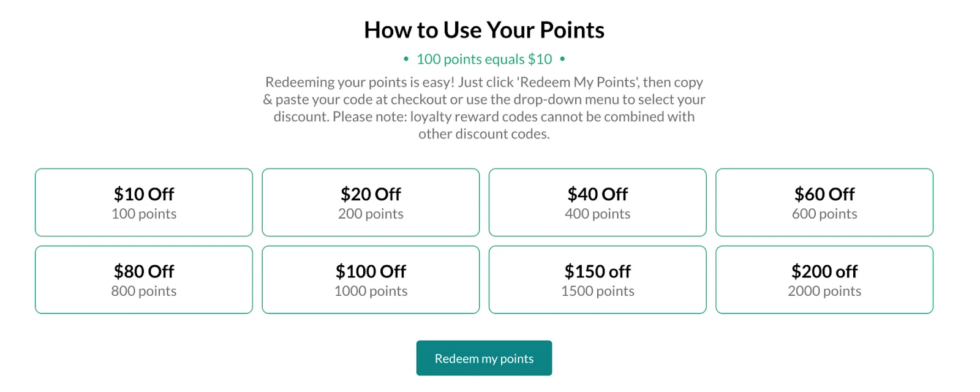This screenshot has height=392, width=980.
Task: Click the '1000 points' label
Action: coord(371,291)
